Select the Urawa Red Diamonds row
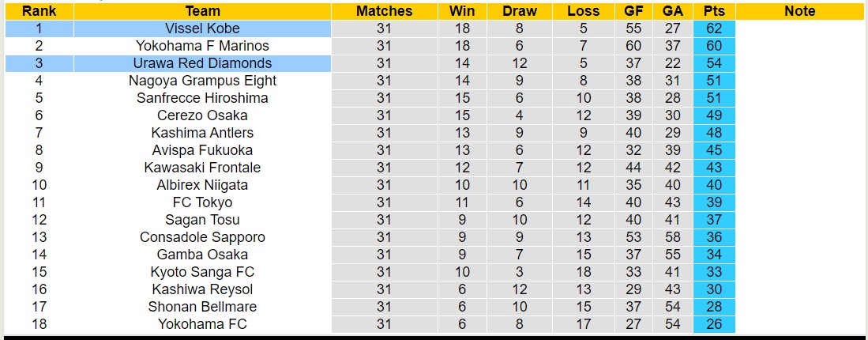Screen dimensions: 868x340 [371, 63]
